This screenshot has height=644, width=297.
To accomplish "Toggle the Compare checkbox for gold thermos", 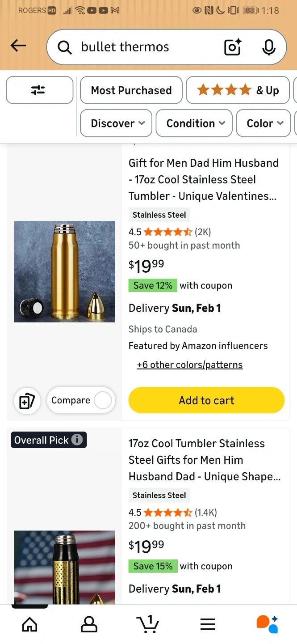I will [x=103, y=400].
